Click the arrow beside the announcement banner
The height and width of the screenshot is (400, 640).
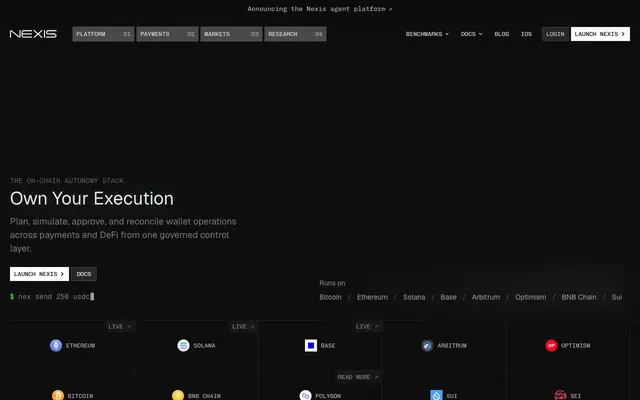click(390, 9)
